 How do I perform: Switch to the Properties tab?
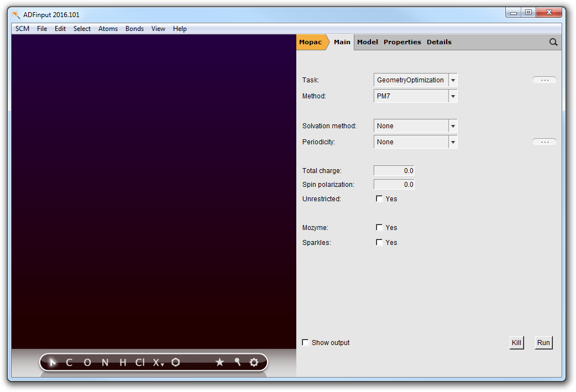(x=402, y=42)
